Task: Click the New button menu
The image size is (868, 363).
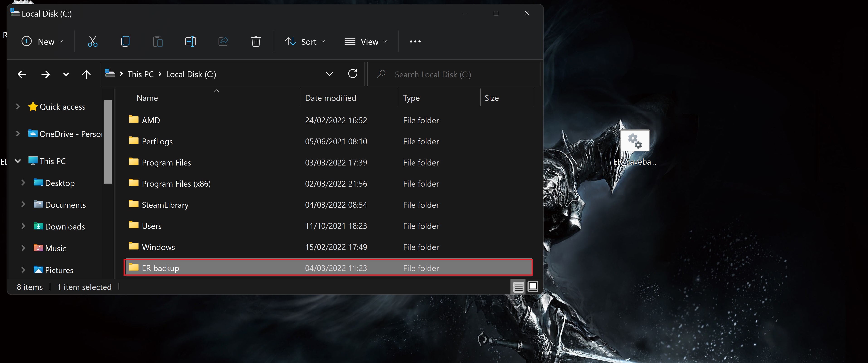Action: coord(42,42)
